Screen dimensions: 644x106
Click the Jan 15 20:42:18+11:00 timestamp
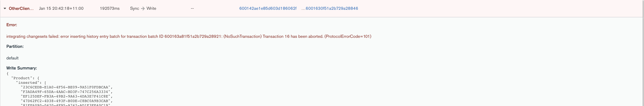click(x=61, y=9)
